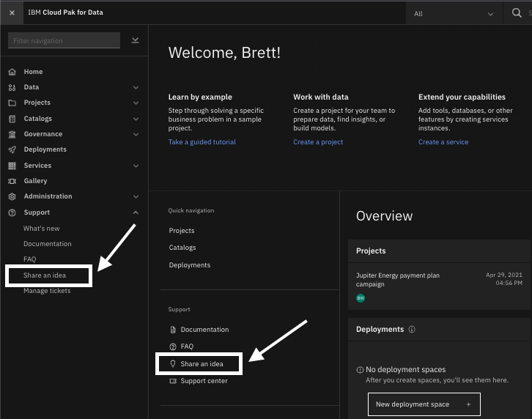Click New deployment space button
Image resolution: width=532 pixels, height=419 pixels.
click(x=424, y=404)
